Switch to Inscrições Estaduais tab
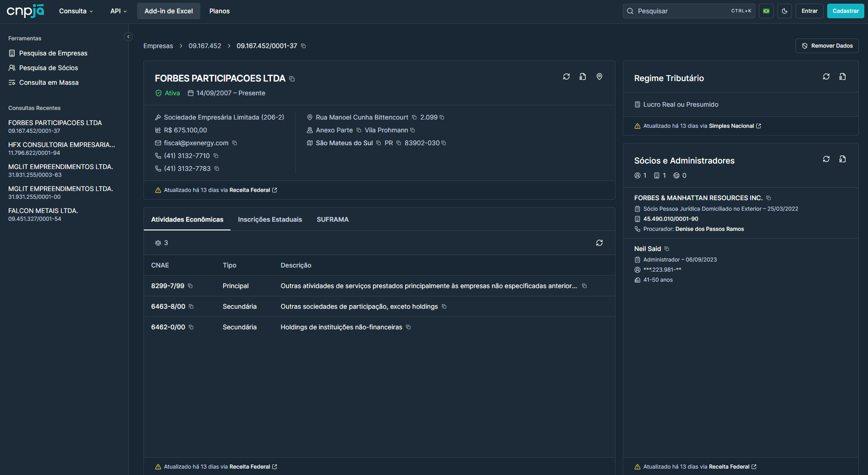This screenshot has width=868, height=475. (270, 219)
